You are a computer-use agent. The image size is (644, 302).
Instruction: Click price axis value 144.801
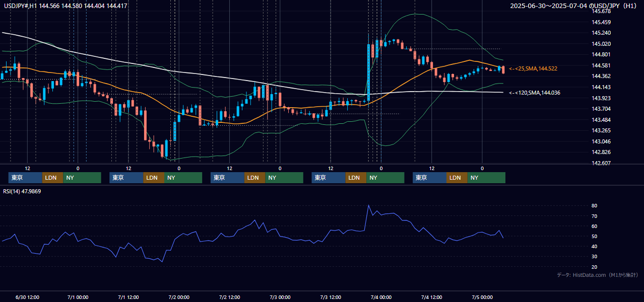(601, 55)
